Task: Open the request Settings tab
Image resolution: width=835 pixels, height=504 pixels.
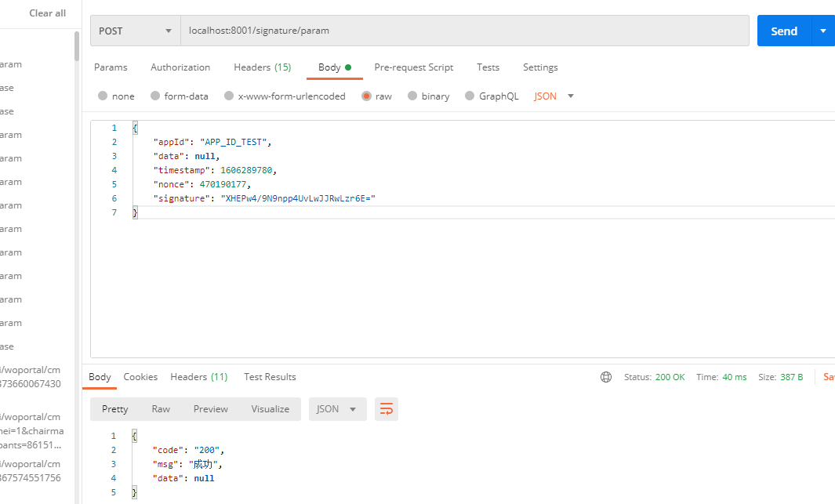Action: (x=540, y=67)
